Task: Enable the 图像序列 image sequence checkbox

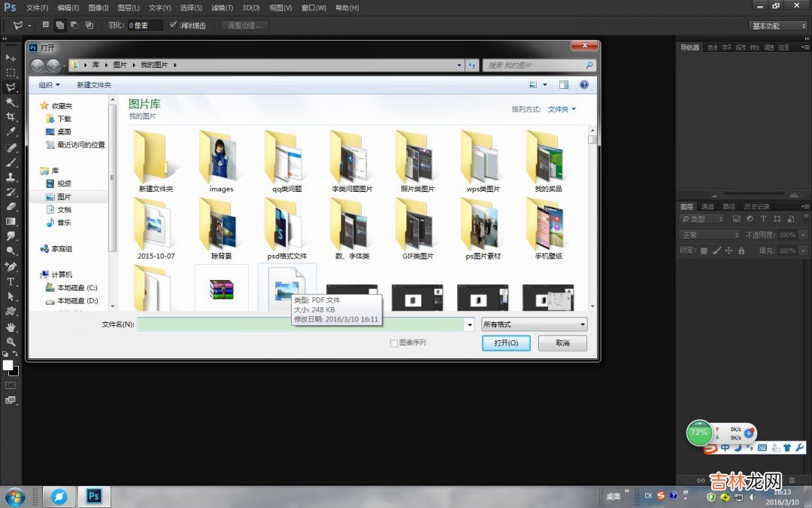Action: (394, 343)
